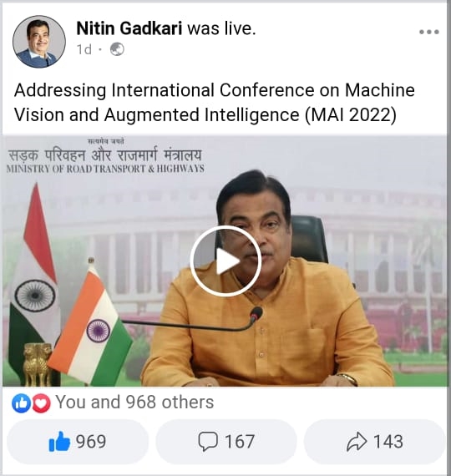Toggle the Like button showing 969
The image size is (451, 476).
click(78, 442)
